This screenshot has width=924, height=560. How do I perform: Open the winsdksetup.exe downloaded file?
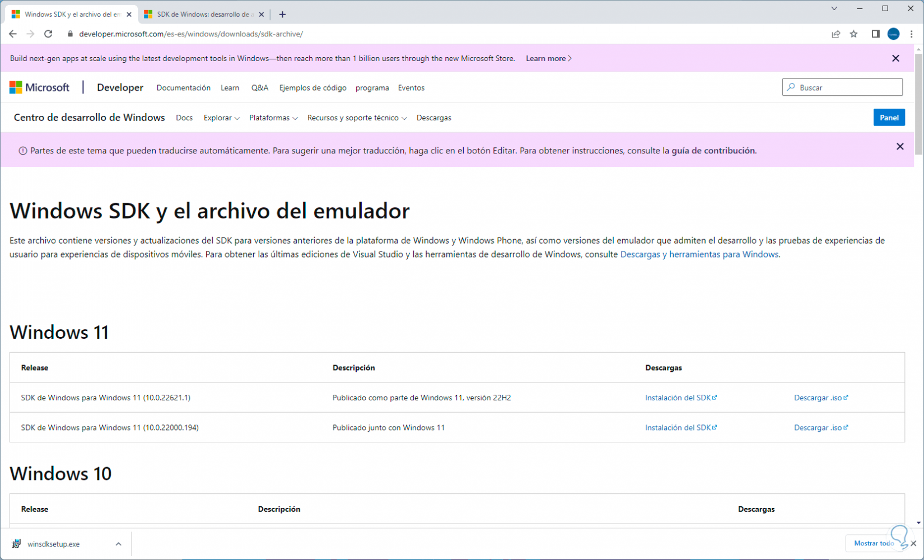point(54,544)
